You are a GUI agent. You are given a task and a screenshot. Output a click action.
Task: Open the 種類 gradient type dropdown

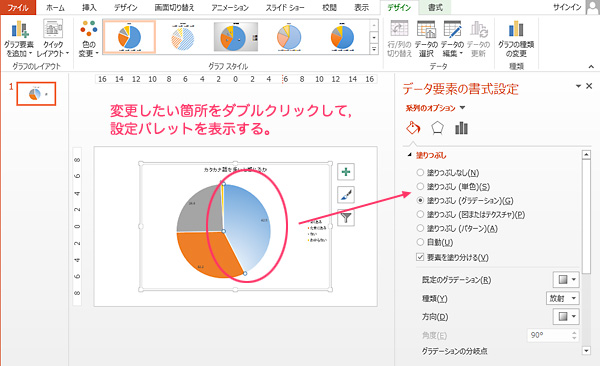tap(562, 298)
